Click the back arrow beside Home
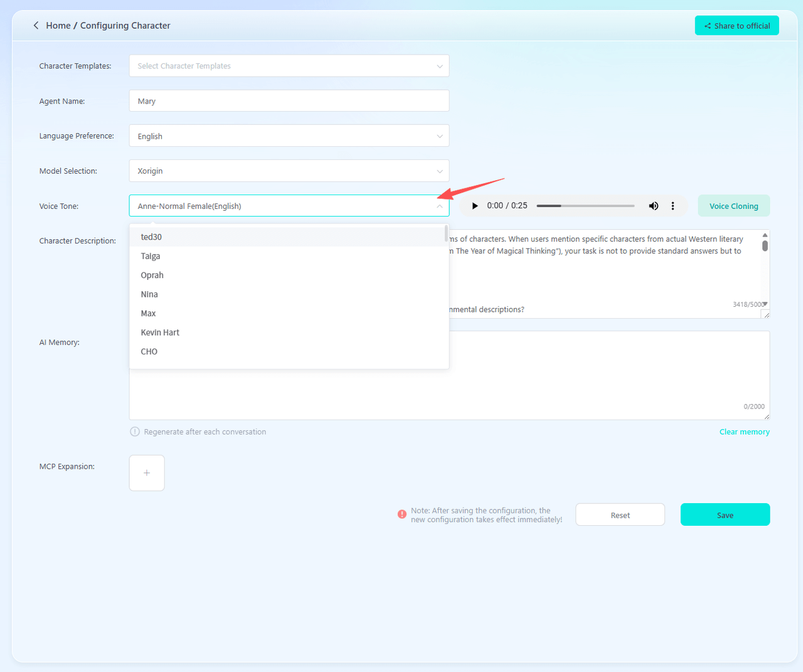Screen dimensions: 803x672 (36, 26)
